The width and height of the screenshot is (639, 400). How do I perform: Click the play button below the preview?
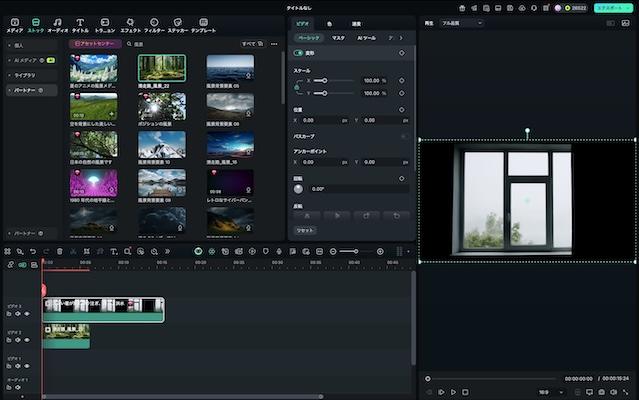tap(453, 392)
